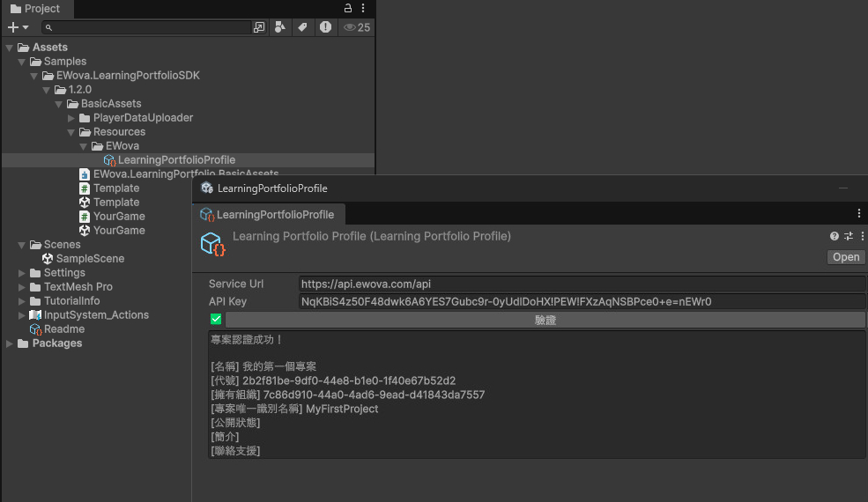
Task: Open the add asset plus dropdown
Action: coord(18,27)
